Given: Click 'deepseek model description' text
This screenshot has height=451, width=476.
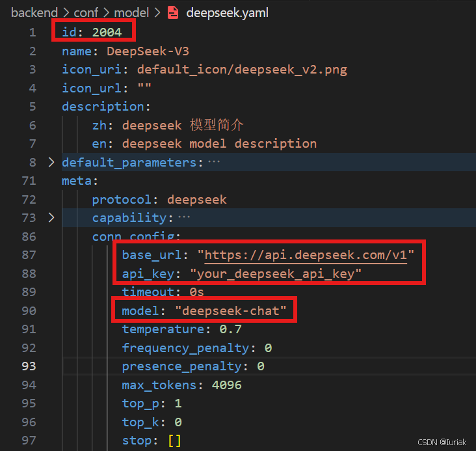Looking at the screenshot, I should pyautogui.click(x=220, y=144).
